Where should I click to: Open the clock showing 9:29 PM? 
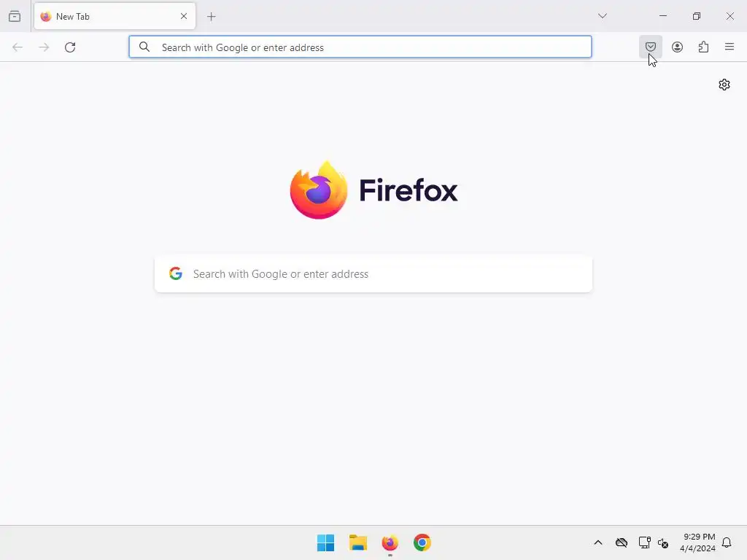697,542
